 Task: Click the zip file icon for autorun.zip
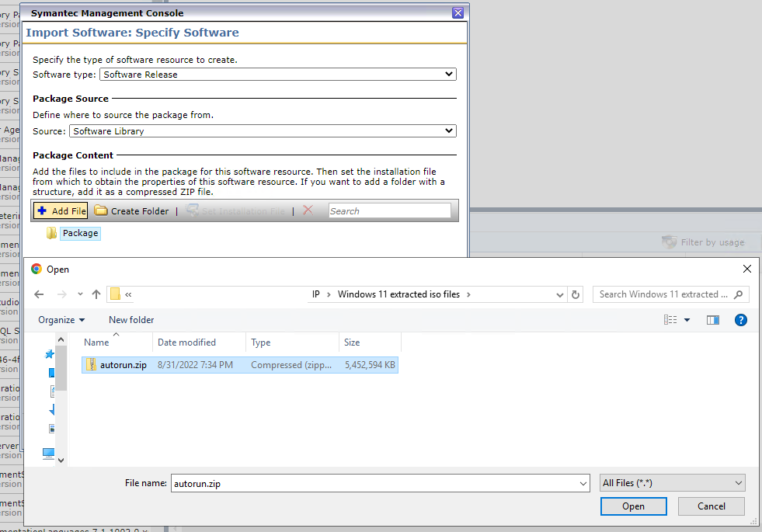tap(91, 364)
